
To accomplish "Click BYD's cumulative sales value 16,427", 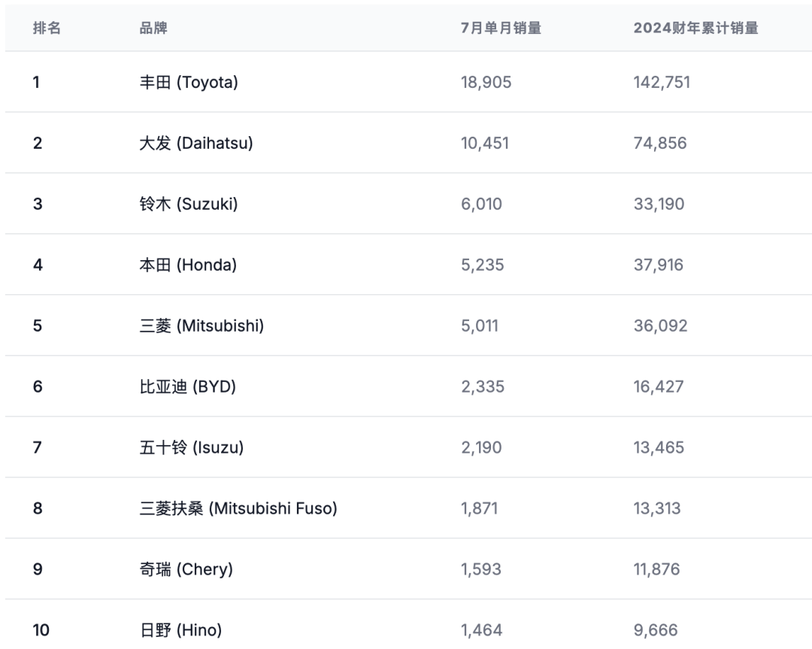I will click(659, 387).
